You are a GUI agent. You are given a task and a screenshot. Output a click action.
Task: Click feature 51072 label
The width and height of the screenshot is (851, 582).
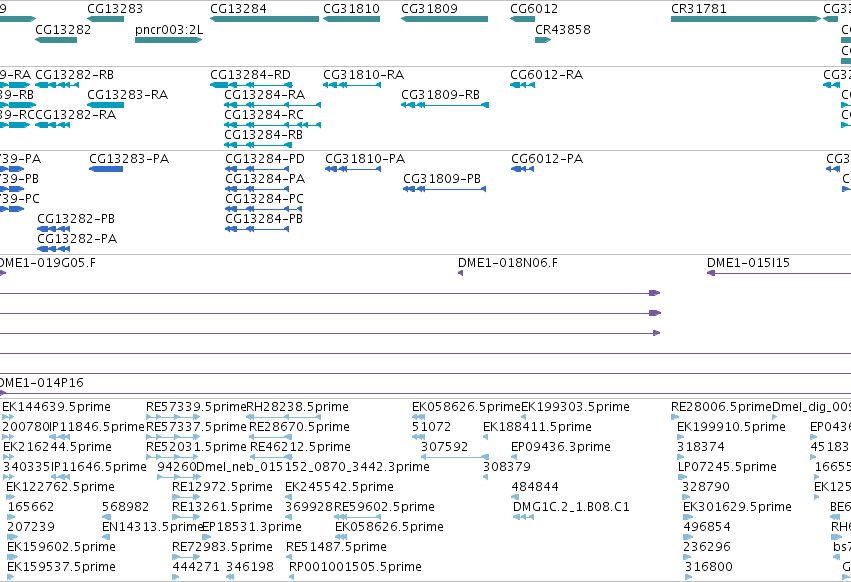[431, 427]
